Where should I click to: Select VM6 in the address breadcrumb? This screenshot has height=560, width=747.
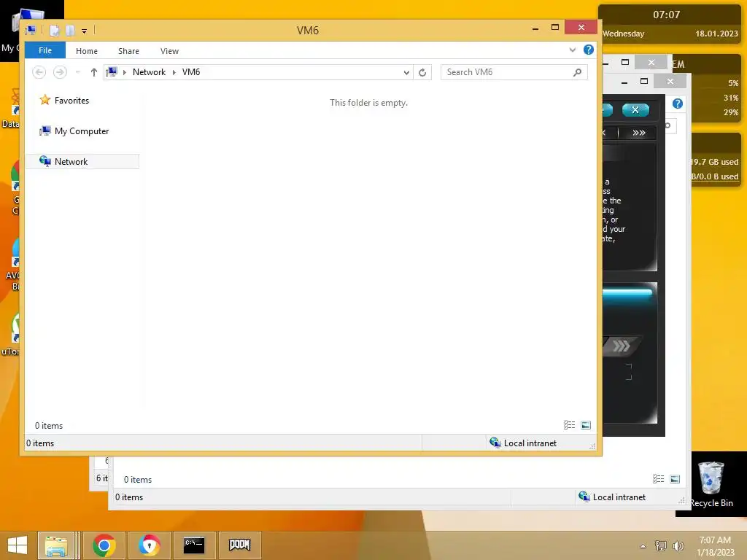(191, 72)
